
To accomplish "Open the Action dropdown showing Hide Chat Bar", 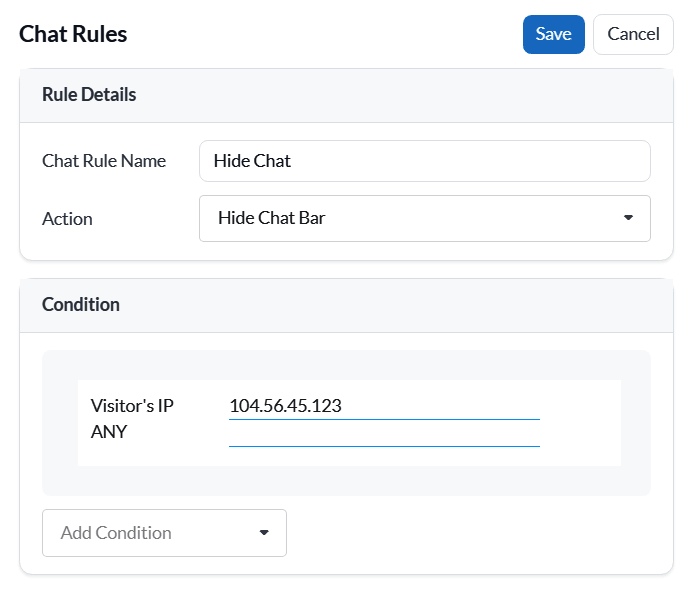I will pos(424,218).
